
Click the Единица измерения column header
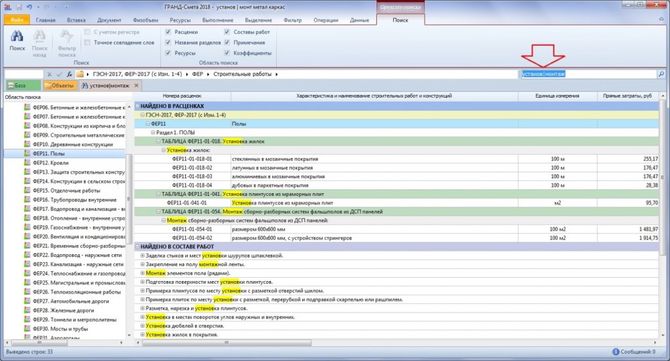[557, 96]
